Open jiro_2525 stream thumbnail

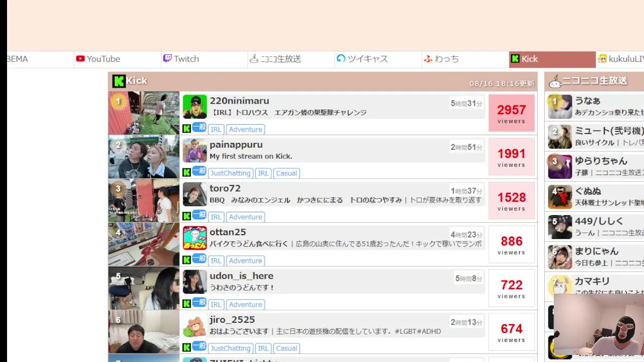[x=144, y=332]
